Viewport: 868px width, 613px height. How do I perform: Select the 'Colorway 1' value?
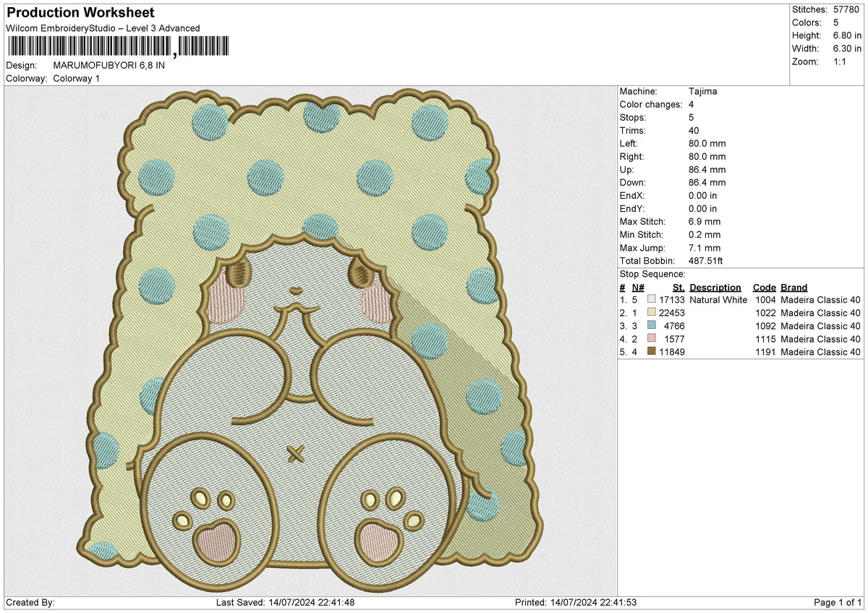(77, 78)
